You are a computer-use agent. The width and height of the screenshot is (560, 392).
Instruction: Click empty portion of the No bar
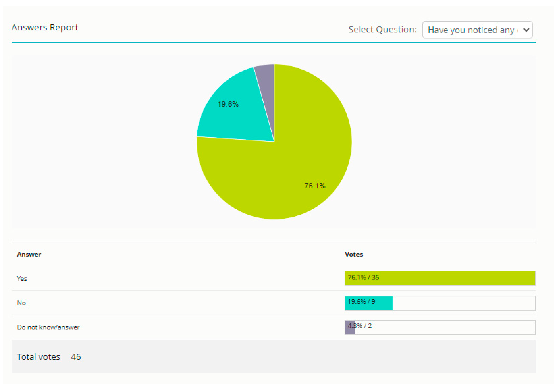point(463,303)
